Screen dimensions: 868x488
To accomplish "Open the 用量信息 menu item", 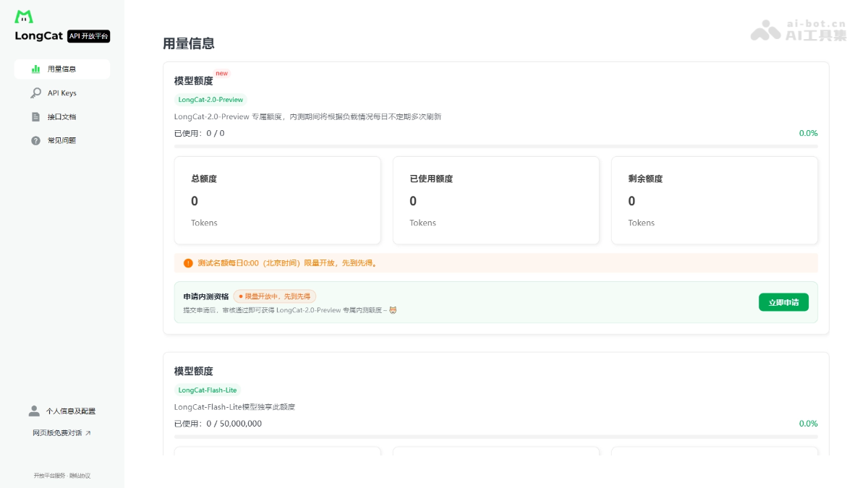I will point(61,69).
